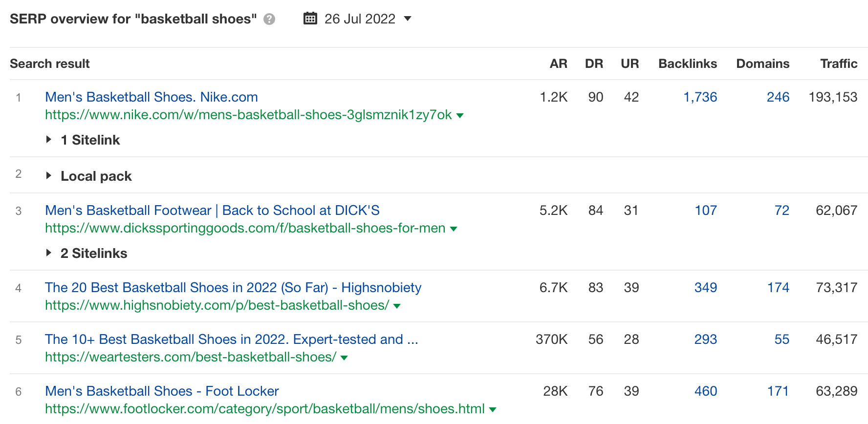View DICK'S 107 backlinks

706,210
